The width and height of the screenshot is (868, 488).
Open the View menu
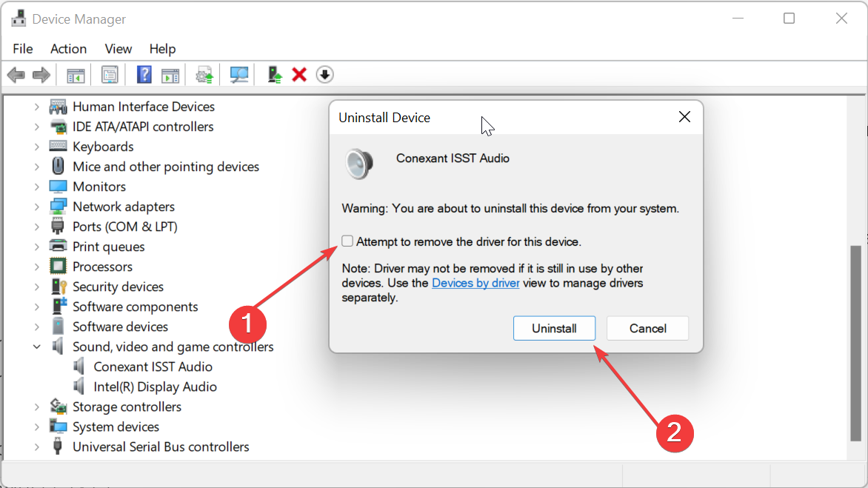pyautogui.click(x=118, y=49)
